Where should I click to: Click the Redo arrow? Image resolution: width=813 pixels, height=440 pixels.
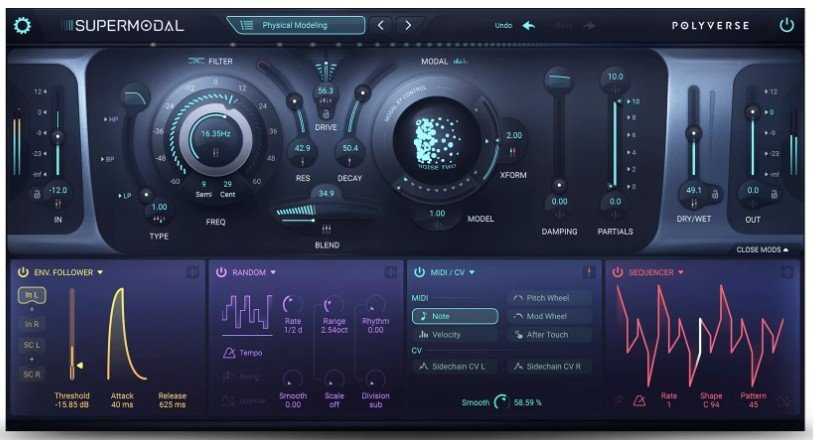(x=589, y=25)
